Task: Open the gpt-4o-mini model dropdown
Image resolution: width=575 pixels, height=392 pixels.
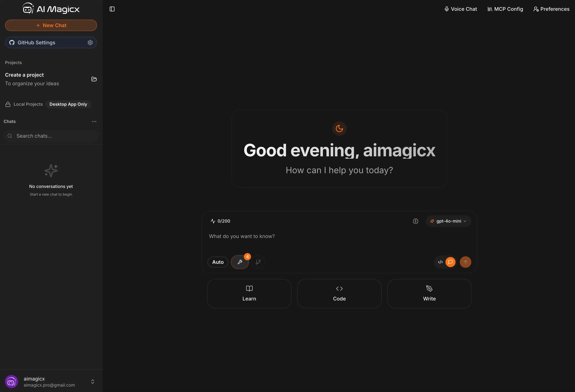Action: pyautogui.click(x=448, y=221)
